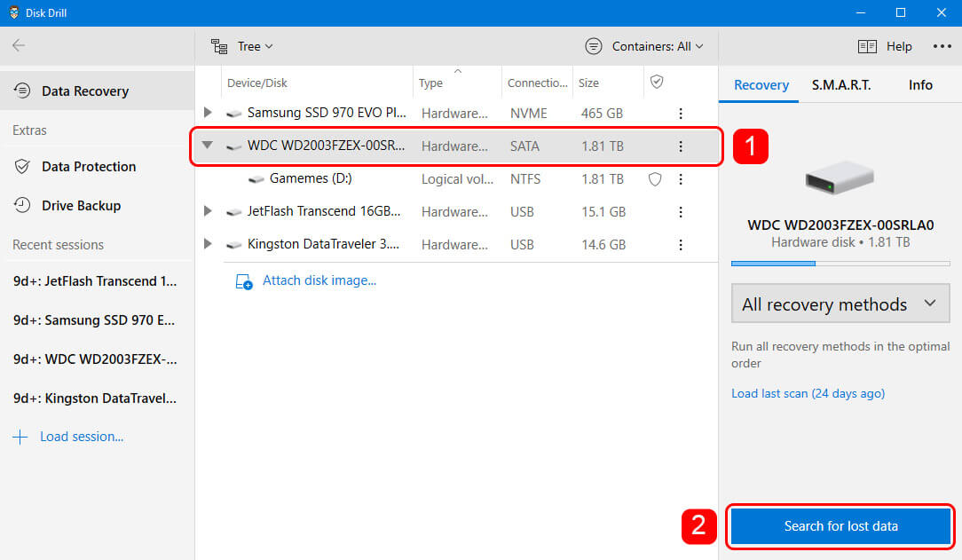Click the Disk Drill app icon

tap(14, 13)
